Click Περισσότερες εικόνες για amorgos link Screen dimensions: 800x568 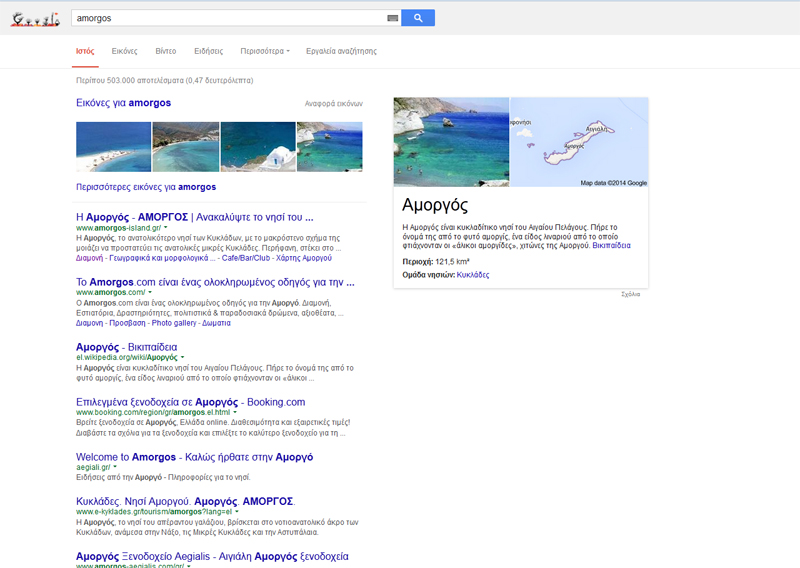(x=146, y=187)
